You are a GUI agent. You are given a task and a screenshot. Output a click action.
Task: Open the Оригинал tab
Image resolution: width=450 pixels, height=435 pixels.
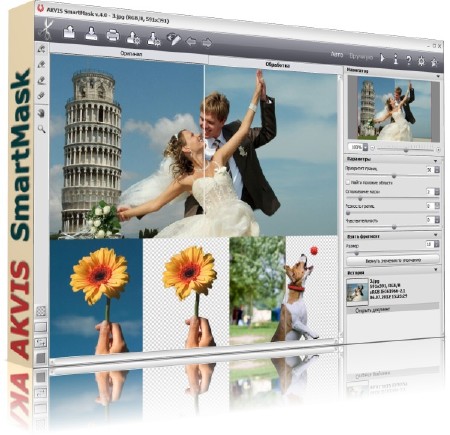pyautogui.click(x=131, y=53)
